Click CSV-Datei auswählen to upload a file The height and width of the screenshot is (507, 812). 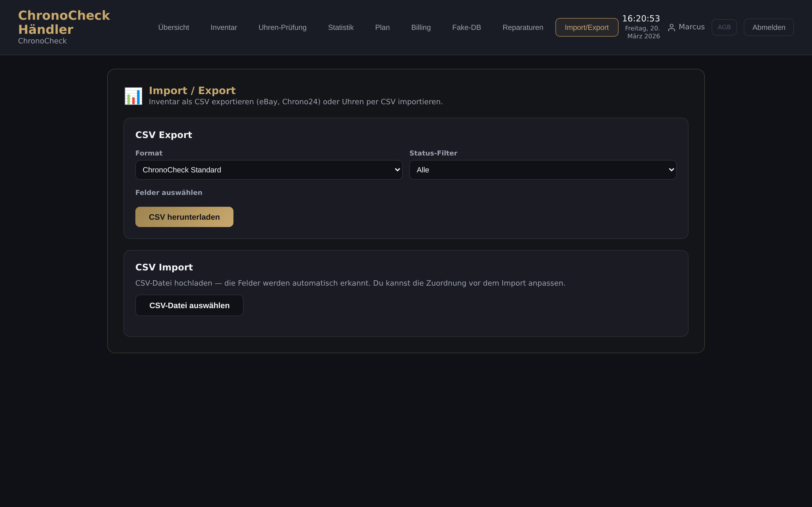[189, 305]
